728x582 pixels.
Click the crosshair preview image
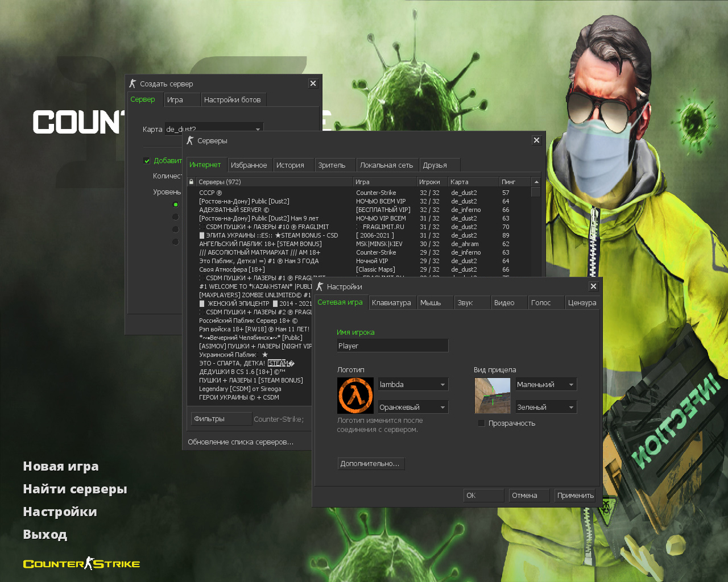[x=492, y=395]
